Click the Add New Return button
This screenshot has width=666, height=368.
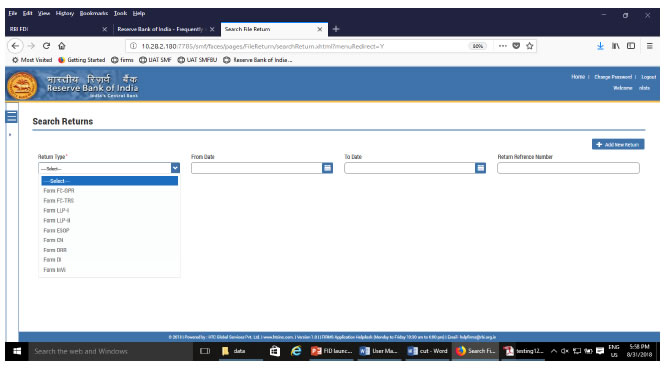tap(618, 144)
